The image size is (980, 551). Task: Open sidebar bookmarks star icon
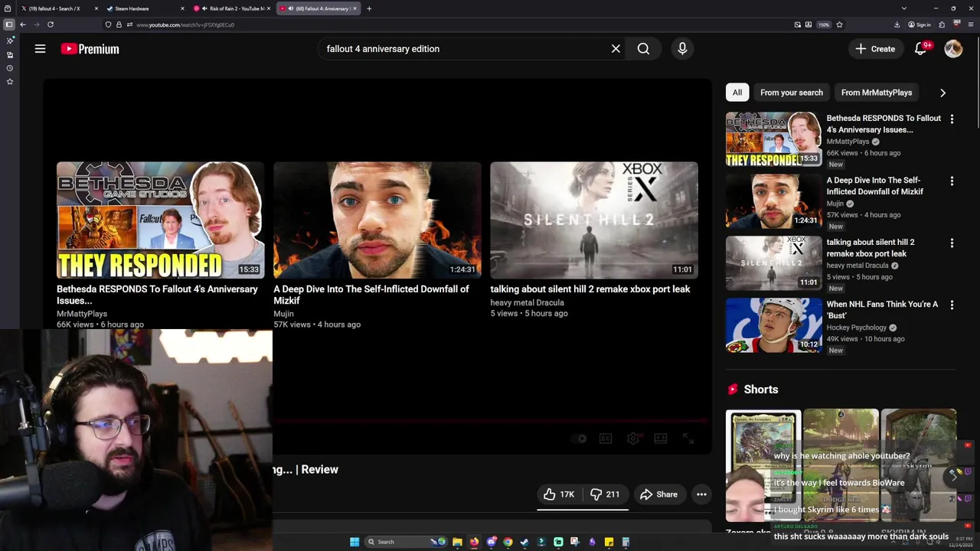click(10, 81)
